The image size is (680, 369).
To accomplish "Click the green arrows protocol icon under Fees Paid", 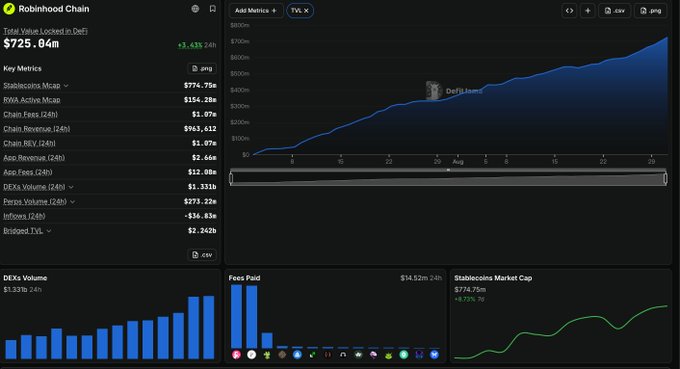I will 312,355.
